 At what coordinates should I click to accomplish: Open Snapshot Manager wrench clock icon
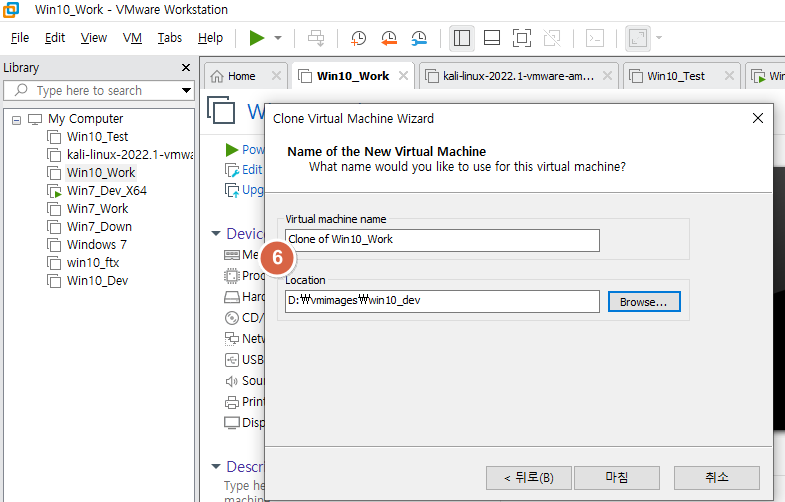coord(419,38)
